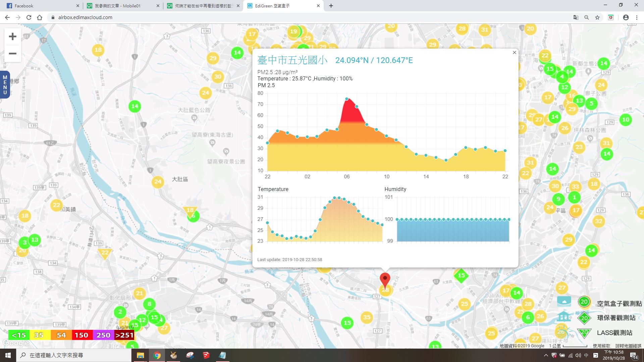This screenshot has height=362, width=644.
Task: Select the LASS triangle marker 18
Action: [190, 211]
